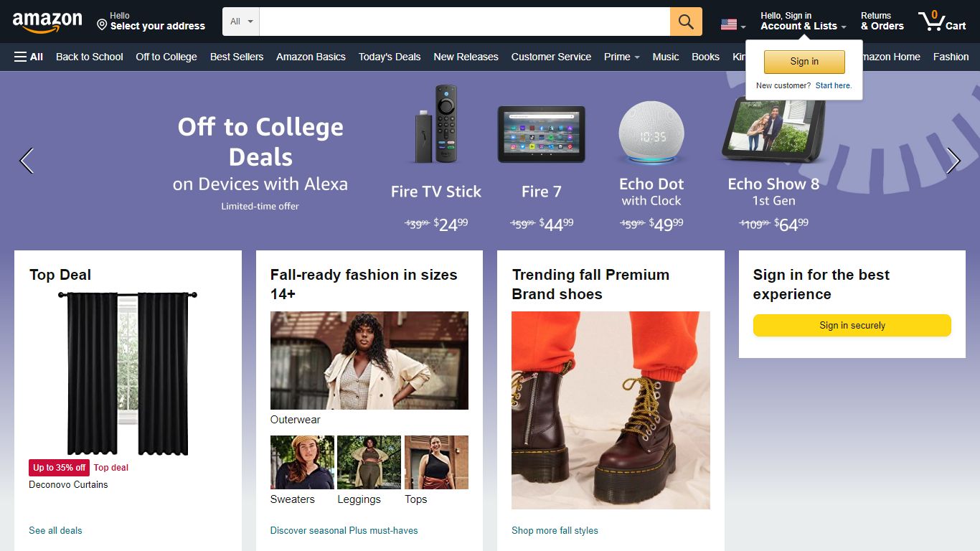Click the Fire 7 $44.99 price
The image size is (980, 551).
tap(556, 225)
